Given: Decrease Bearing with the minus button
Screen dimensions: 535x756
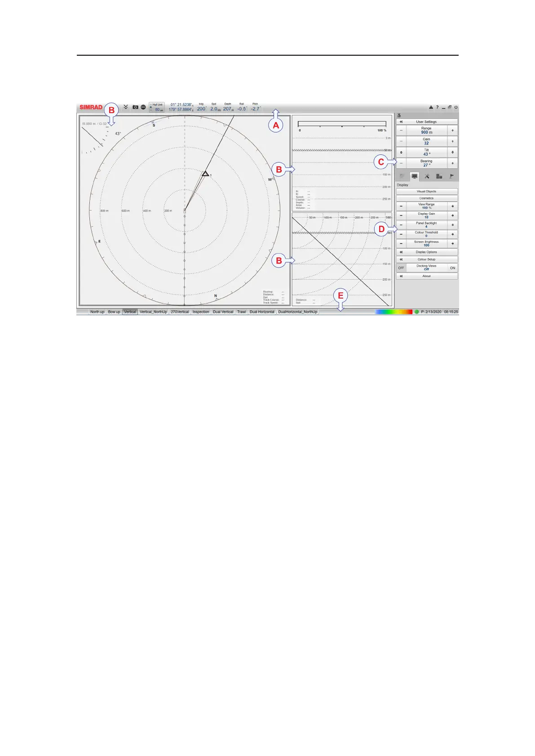Looking at the screenshot, I should tap(401, 163).
